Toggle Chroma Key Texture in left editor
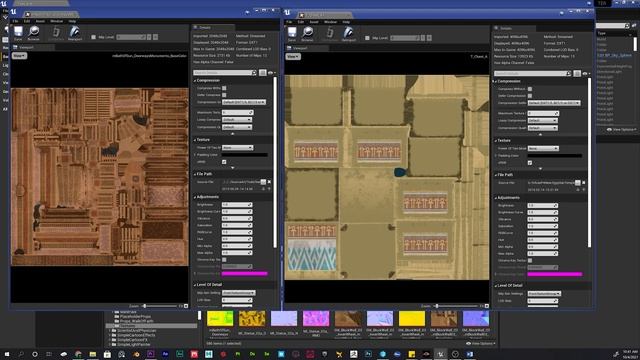This screenshot has height=360, width=640. 224,260
